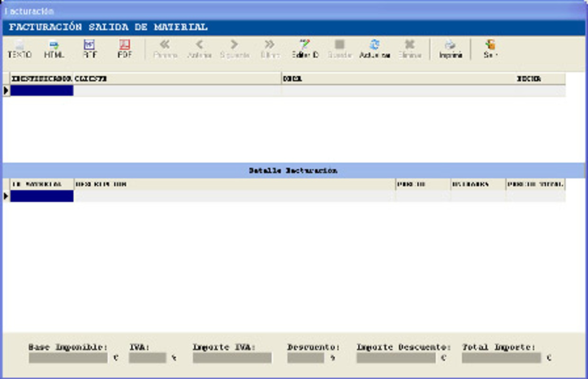
Task: Click the Guardar save icon
Action: tap(340, 49)
